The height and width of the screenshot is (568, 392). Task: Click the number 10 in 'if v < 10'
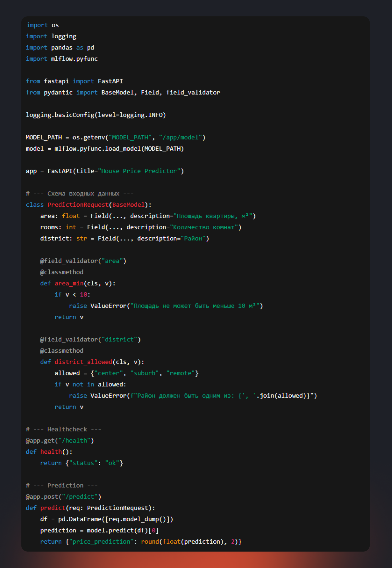click(83, 295)
